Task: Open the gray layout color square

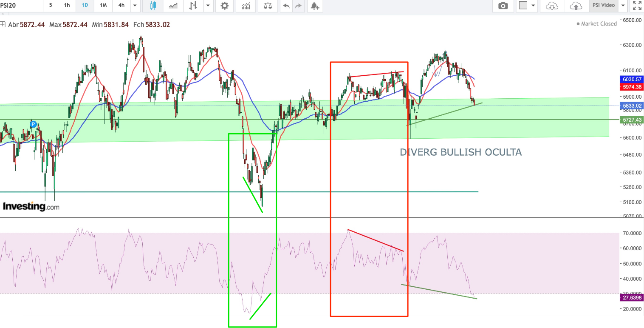Action: (523, 6)
